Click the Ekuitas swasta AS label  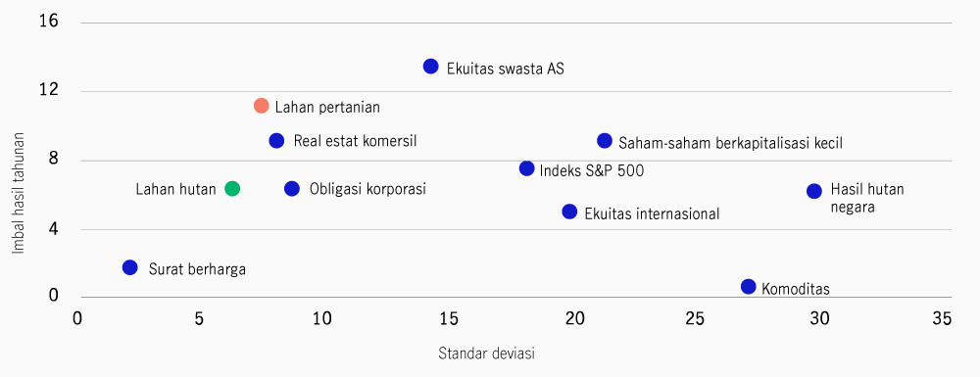coord(506,69)
